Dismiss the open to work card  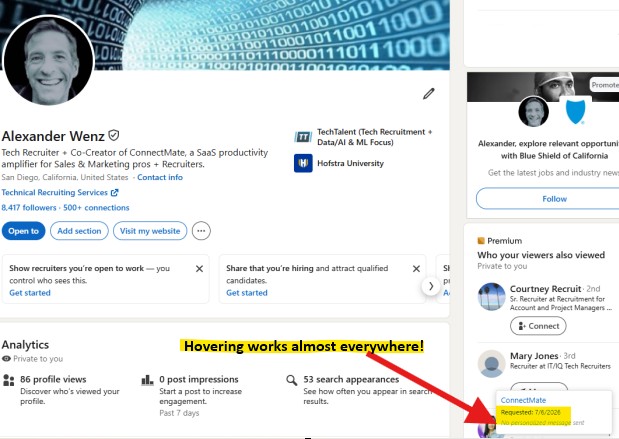[x=199, y=269]
